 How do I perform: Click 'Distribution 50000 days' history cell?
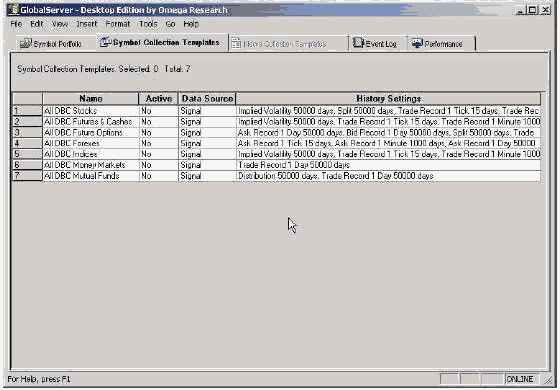[389, 176]
